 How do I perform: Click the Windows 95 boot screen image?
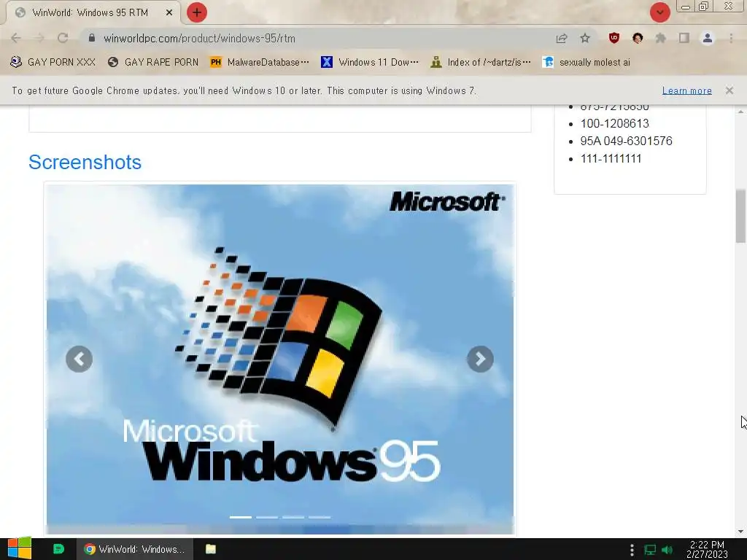(280, 359)
